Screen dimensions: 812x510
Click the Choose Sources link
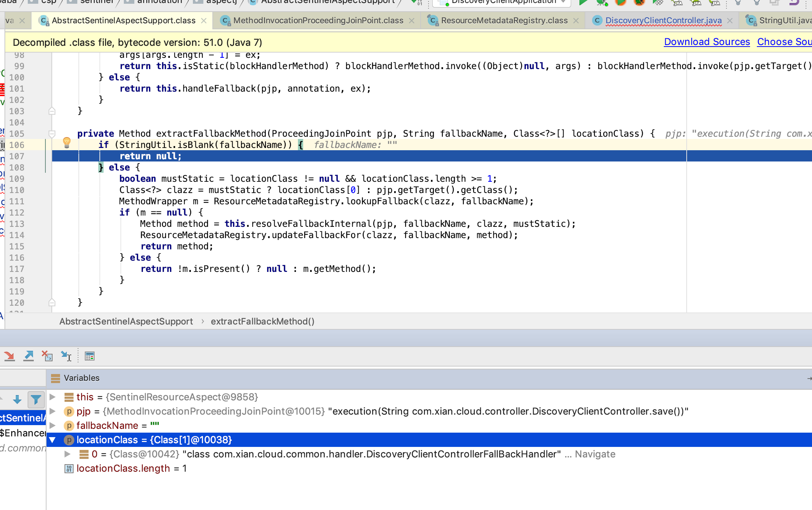(x=784, y=42)
